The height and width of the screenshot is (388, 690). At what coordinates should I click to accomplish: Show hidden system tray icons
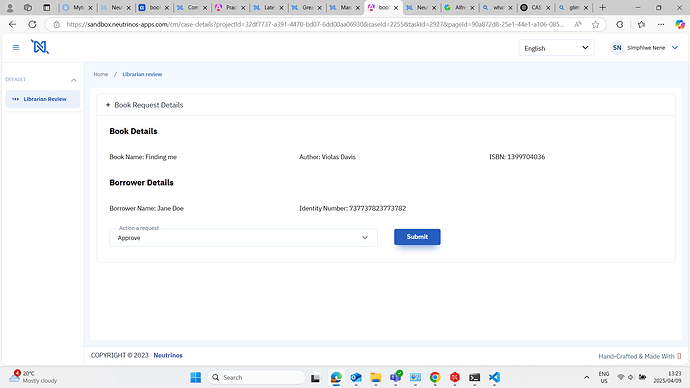[x=587, y=377]
